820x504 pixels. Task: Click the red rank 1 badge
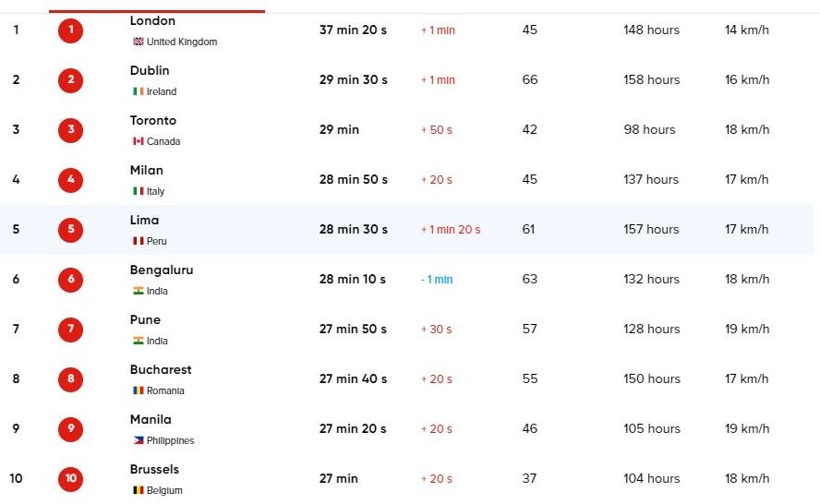(71, 30)
